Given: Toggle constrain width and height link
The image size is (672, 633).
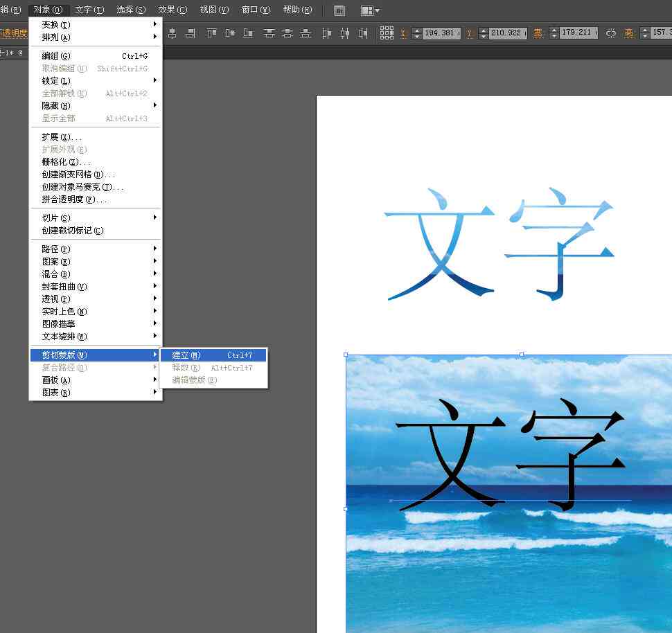Looking at the screenshot, I should tap(611, 33).
